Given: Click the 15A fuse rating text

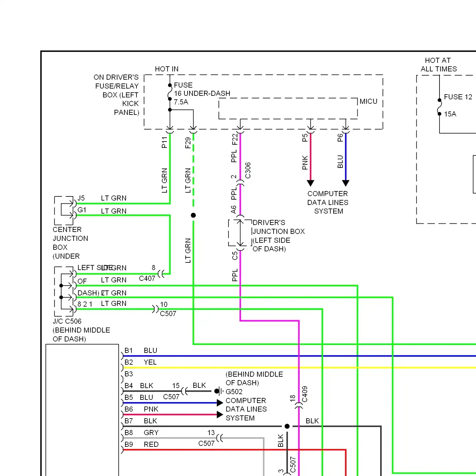Looking at the screenshot, I should tap(450, 114).
